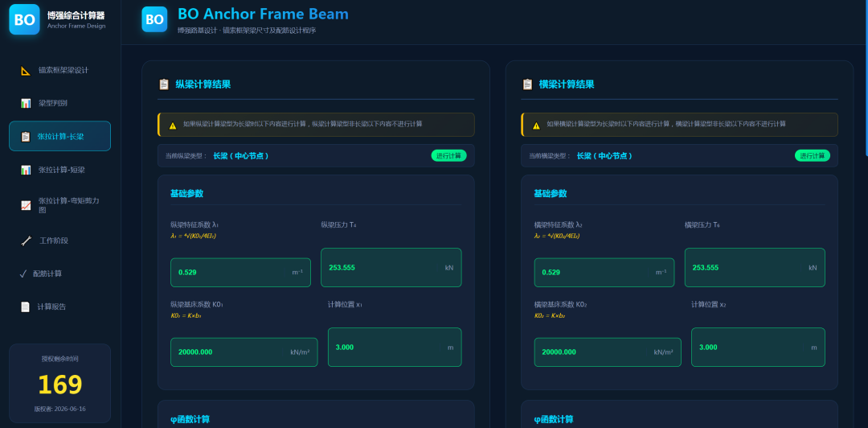Click the clipboard icon for 张拉计算-长梁
868x428 pixels.
coord(26,137)
